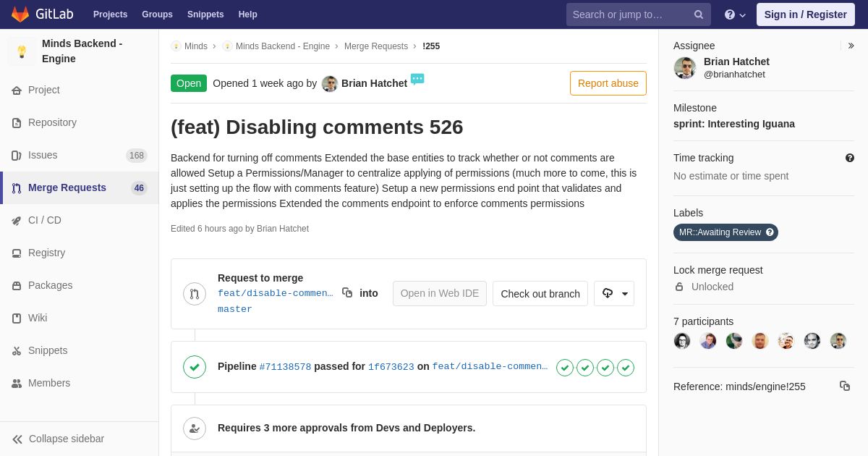Open the Registry sidebar item

point(80,253)
